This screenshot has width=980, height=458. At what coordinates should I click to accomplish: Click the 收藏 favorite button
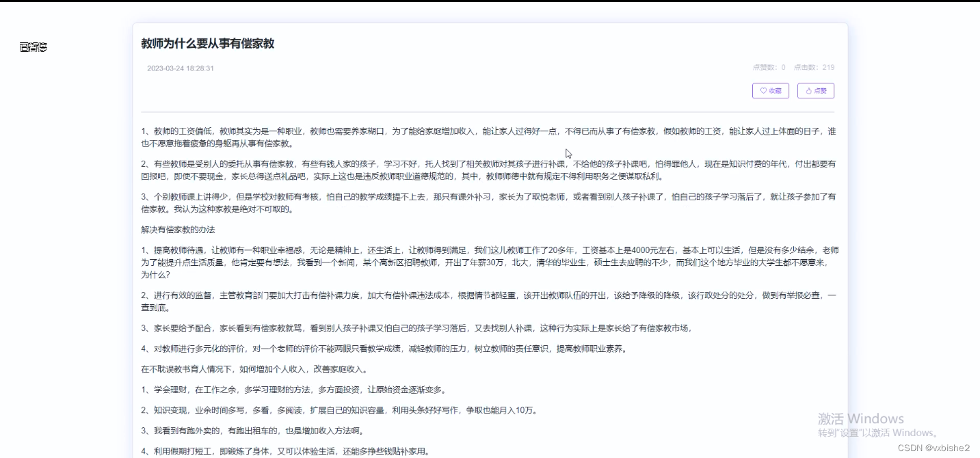771,90
